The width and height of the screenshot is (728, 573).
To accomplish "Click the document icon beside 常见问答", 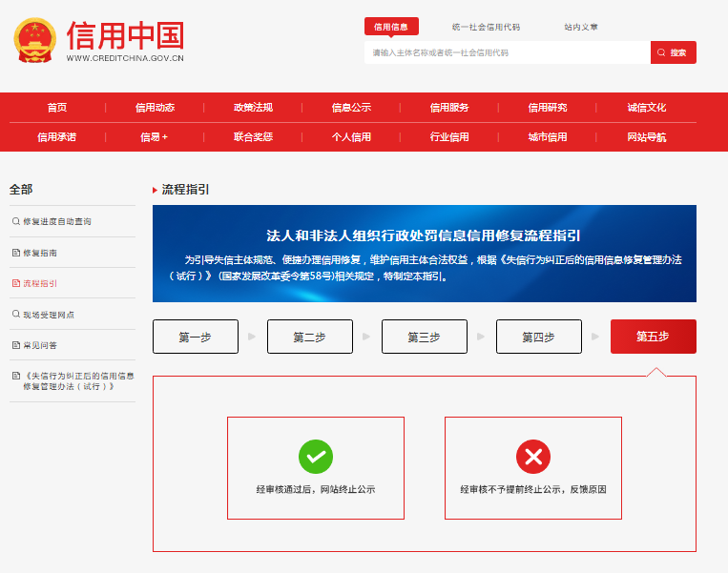I will 15,345.
